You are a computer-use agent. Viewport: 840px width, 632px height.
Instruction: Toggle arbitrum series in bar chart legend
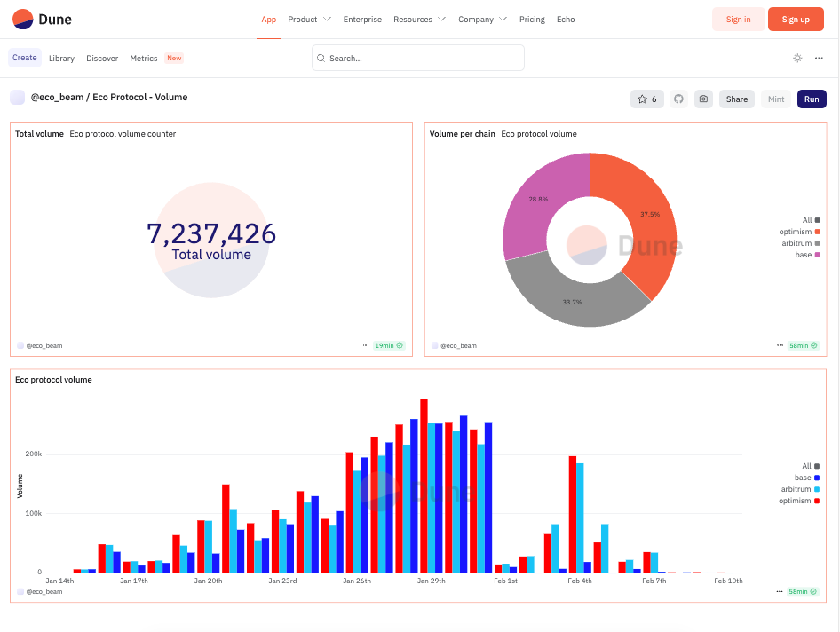coord(800,489)
